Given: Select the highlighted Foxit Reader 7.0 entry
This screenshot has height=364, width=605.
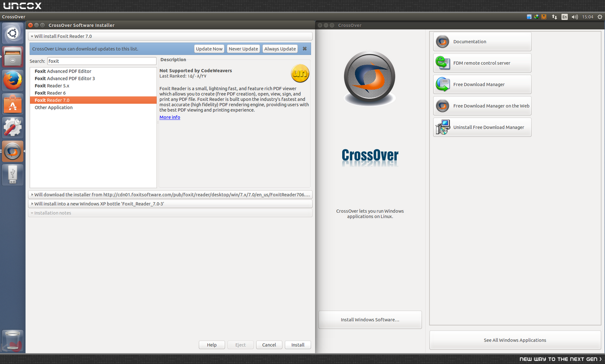Looking at the screenshot, I should 93,100.
